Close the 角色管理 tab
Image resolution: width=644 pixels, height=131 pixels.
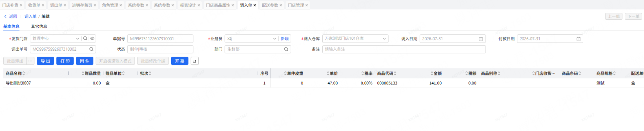pyautogui.click(x=121, y=5)
